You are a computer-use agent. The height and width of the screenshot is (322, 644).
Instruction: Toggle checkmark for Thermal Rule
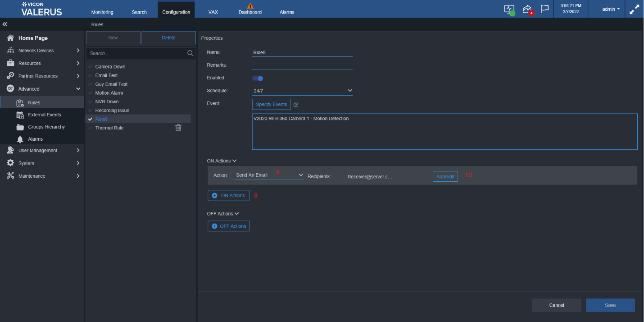click(91, 128)
